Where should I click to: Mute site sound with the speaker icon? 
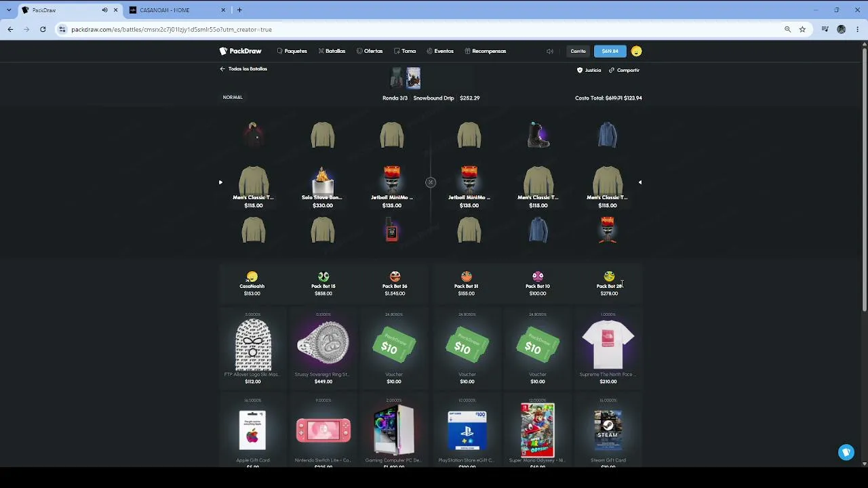pyautogui.click(x=550, y=51)
